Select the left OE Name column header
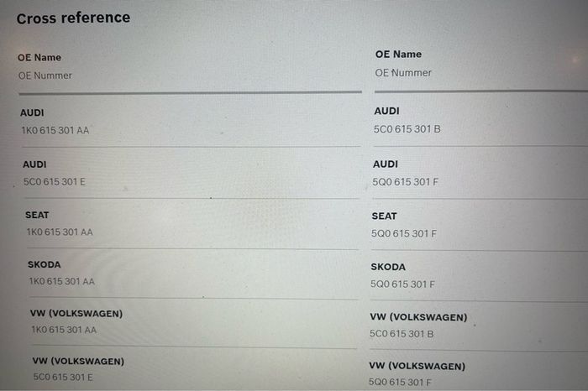This screenshot has height=391, width=588. 39,57
